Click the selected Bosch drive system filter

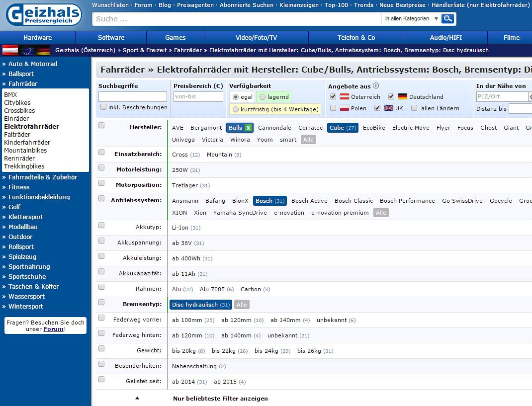coord(270,201)
